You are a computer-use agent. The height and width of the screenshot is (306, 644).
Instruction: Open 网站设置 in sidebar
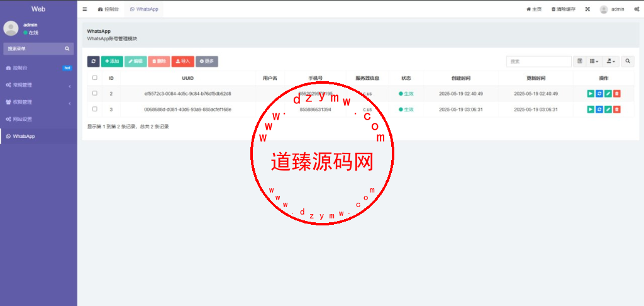pyautogui.click(x=38, y=119)
